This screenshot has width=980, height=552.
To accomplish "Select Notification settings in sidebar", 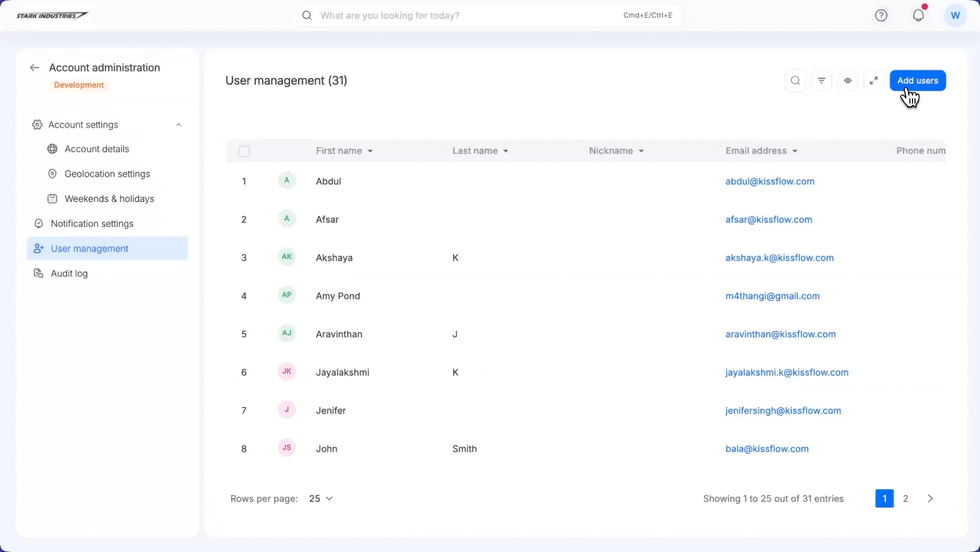I will click(92, 224).
